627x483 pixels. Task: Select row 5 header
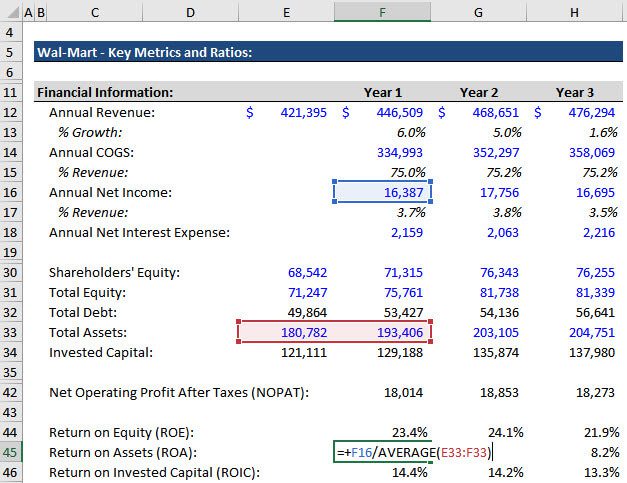[x=10, y=52]
